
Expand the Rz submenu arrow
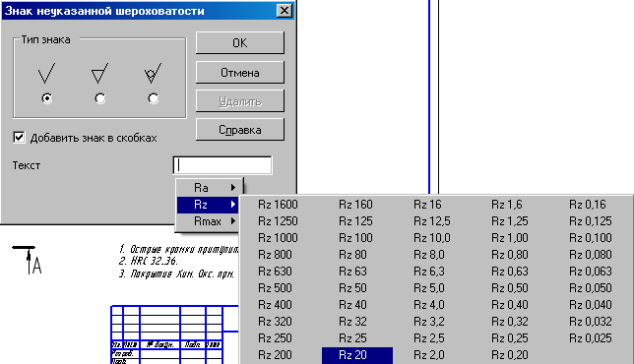233,205
